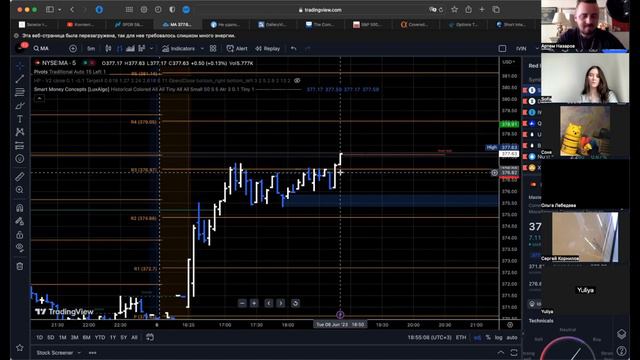
Task: Select the 5D date range
Action: [51, 338]
